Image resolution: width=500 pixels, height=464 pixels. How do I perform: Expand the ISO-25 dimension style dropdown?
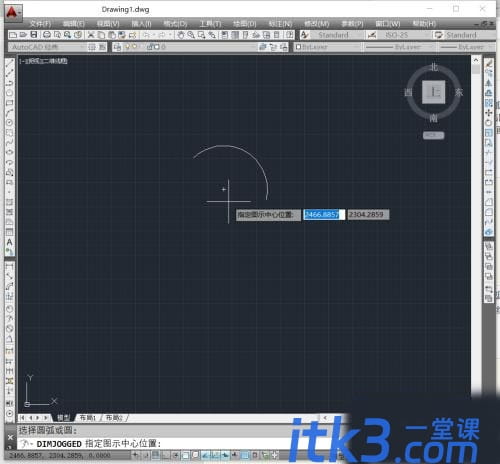399,35
